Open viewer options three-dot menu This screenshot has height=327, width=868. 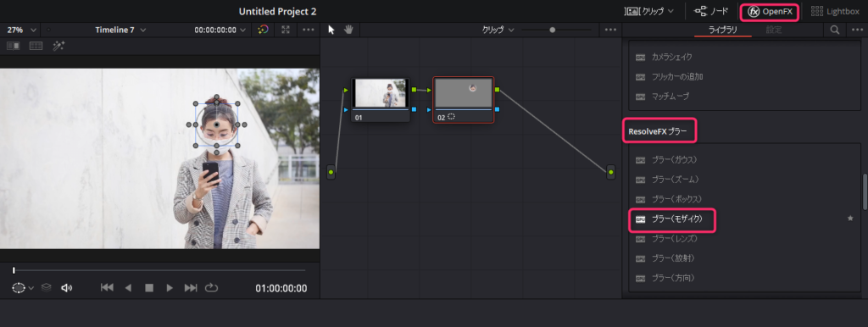[x=309, y=30]
